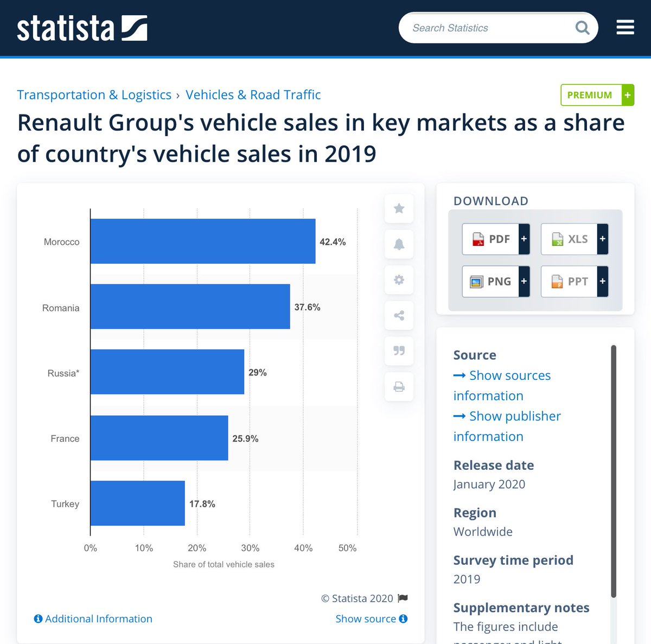Open chart settings gear icon
The width and height of the screenshot is (651, 644).
(x=399, y=280)
